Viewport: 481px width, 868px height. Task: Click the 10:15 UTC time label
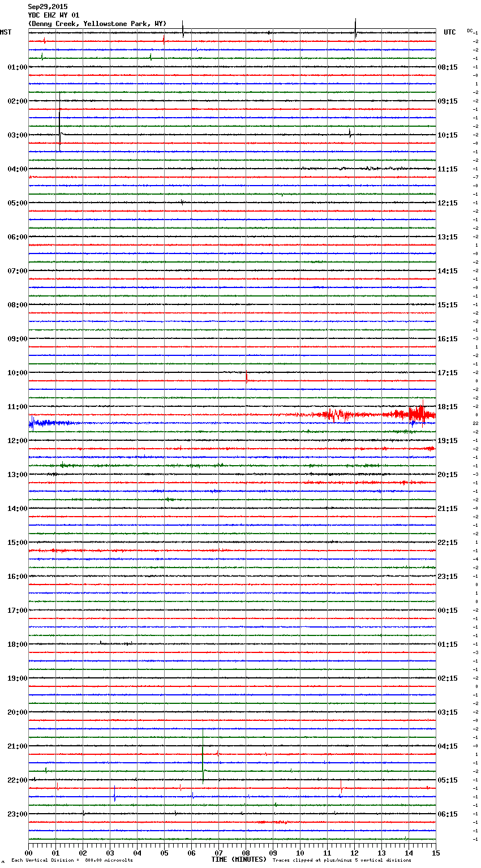[448, 135]
